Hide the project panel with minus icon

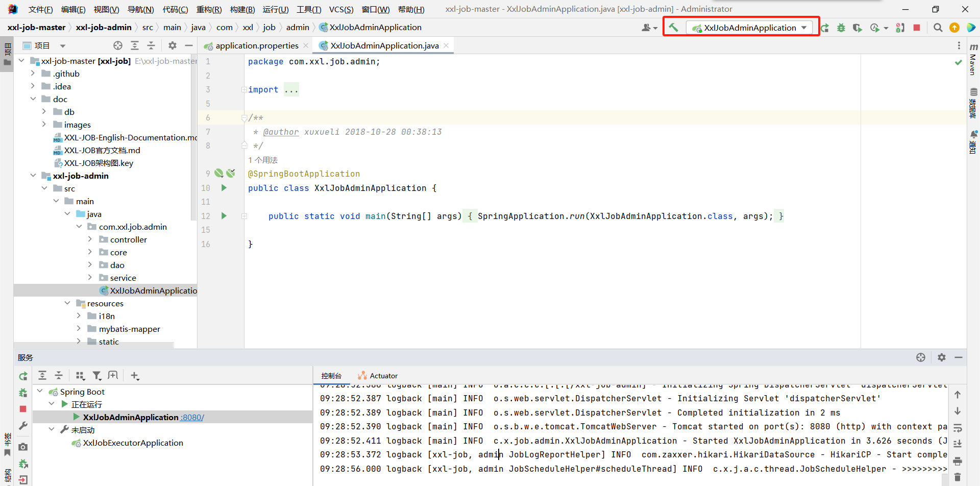pyautogui.click(x=189, y=45)
